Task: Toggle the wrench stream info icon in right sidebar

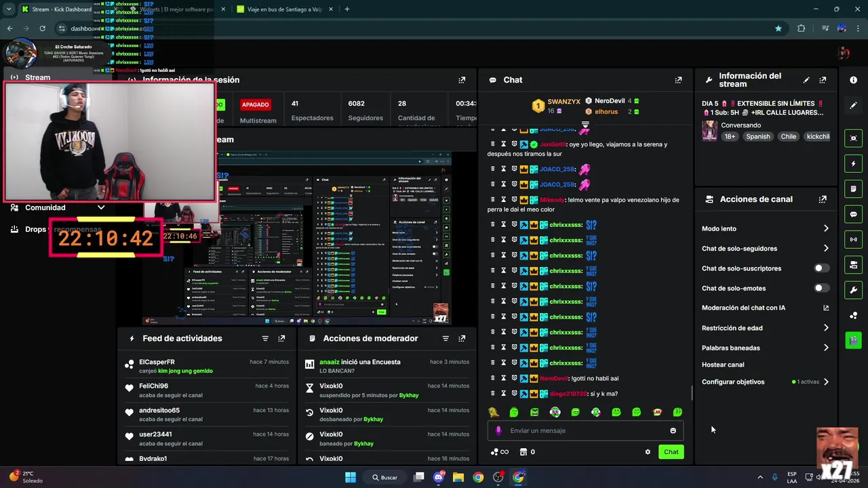Action: pyautogui.click(x=853, y=290)
